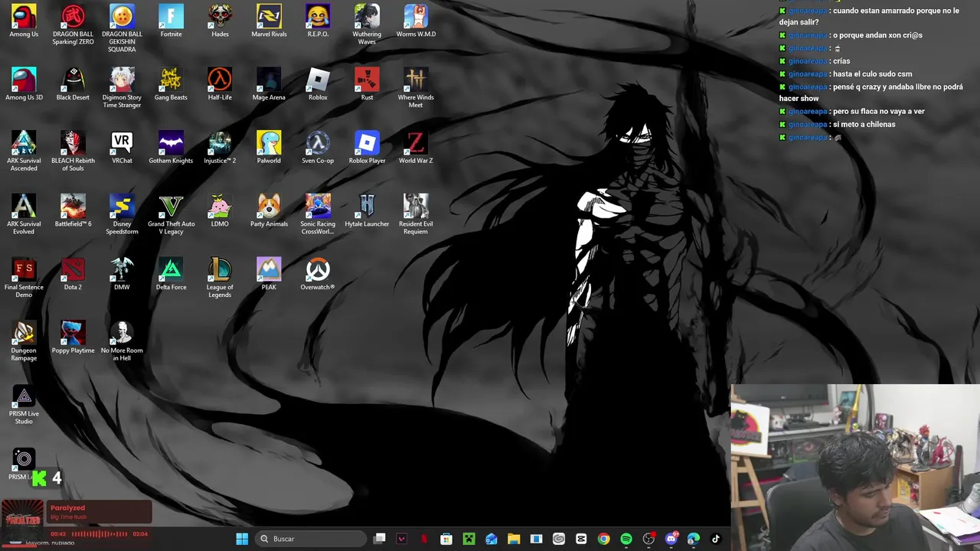Select the Hytale Launcher icon
Screen dimensions: 980x551
coord(367,211)
